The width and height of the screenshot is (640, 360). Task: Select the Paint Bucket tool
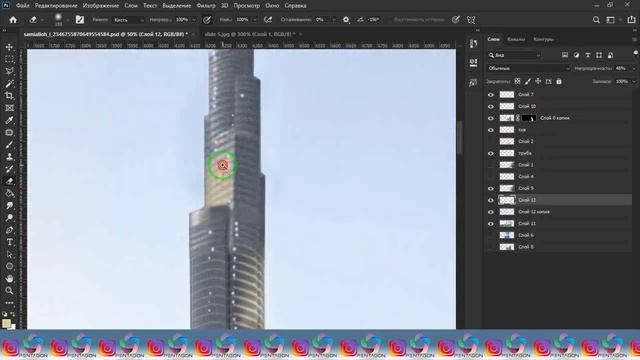pyautogui.click(x=9, y=193)
